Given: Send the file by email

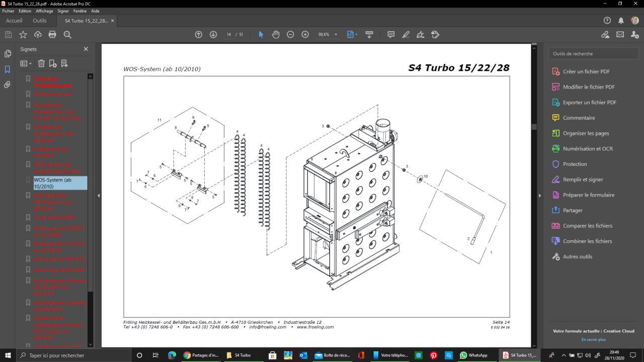Looking at the screenshot, I should click(x=620, y=35).
